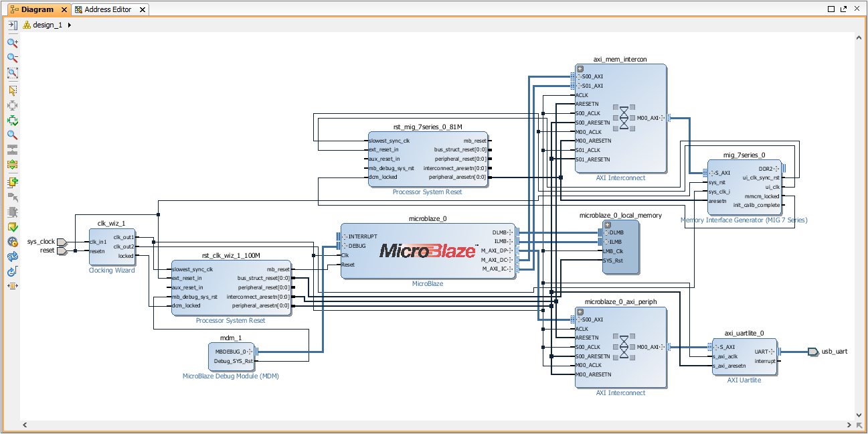Expand the M00_AXI pin on axi_mem_intercon

click(662, 118)
